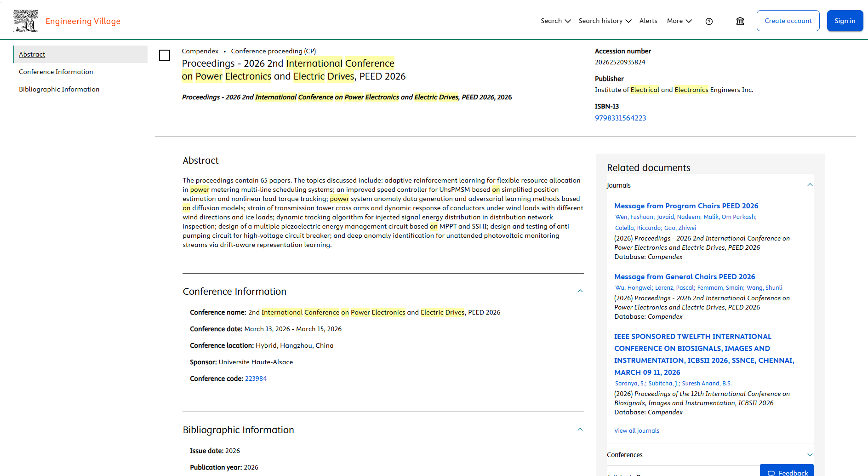Click the Publisher name Institute of Electrical and Electronics Engineers
This screenshot has height=476, width=868.
coord(674,90)
